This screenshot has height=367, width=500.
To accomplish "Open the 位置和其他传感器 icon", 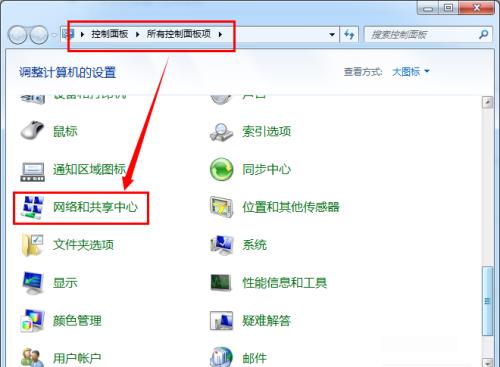I will point(221,207).
